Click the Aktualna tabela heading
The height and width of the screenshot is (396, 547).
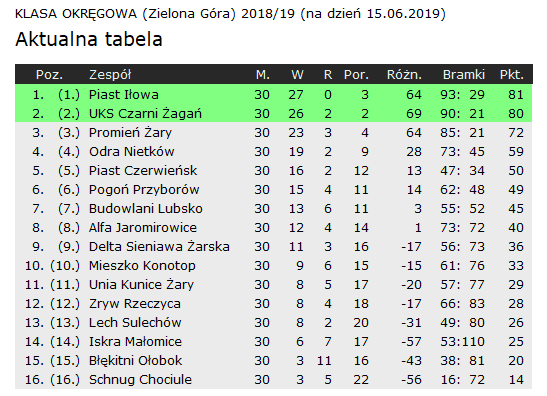pyautogui.click(x=89, y=39)
